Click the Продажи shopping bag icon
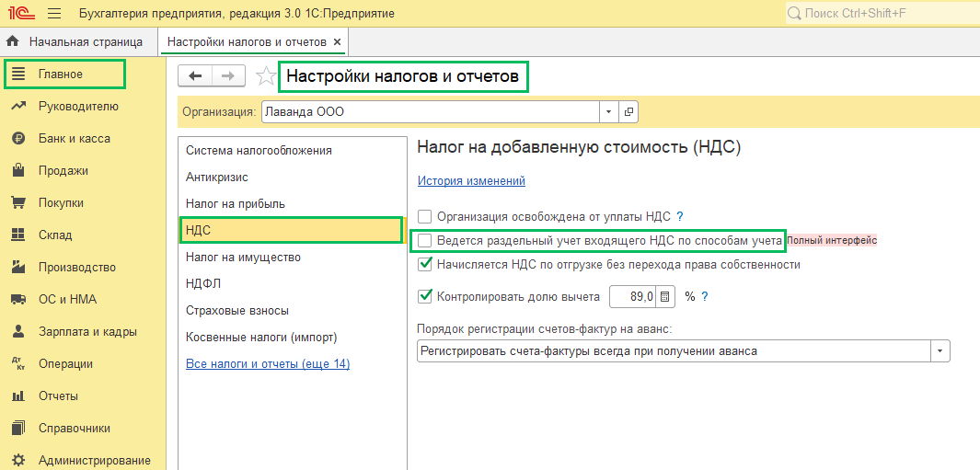This screenshot has width=980, height=470. click(x=18, y=171)
